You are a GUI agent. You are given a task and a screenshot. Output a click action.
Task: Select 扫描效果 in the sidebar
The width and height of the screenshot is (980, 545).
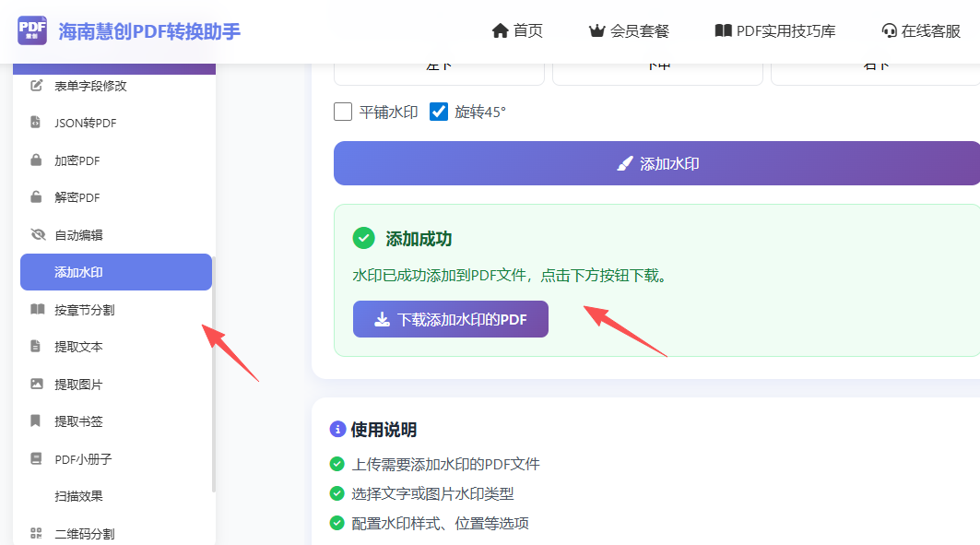[x=78, y=495]
